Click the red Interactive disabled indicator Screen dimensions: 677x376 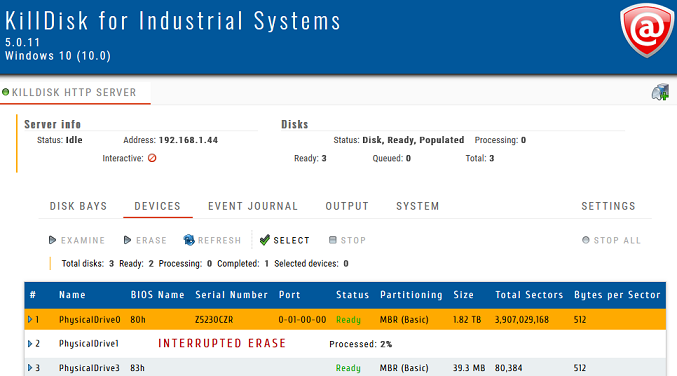(x=152, y=158)
